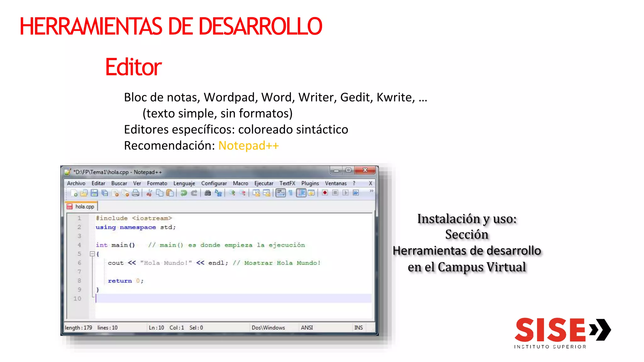Click the Zoom In icon
The width and height of the screenshot is (644, 362).
point(232,193)
